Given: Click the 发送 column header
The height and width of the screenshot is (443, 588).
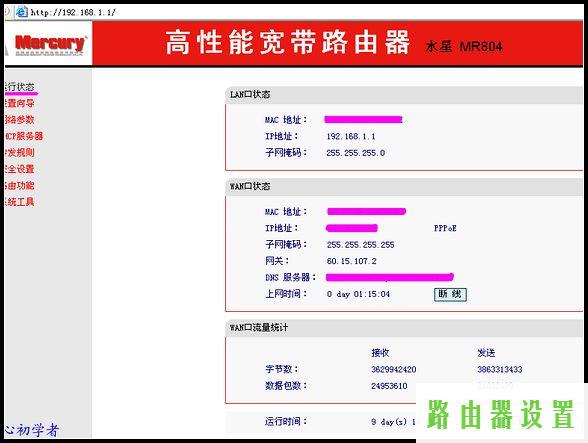Looking at the screenshot, I should pos(486,353).
